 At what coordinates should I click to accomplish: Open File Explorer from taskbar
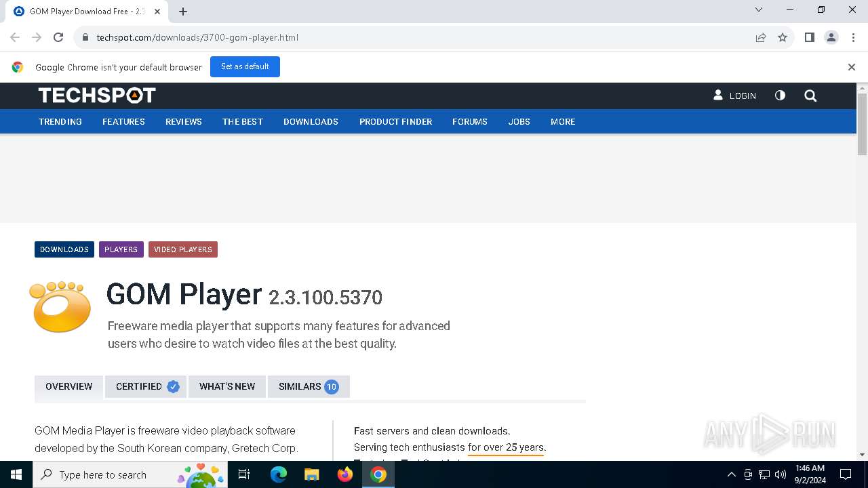[x=312, y=474]
